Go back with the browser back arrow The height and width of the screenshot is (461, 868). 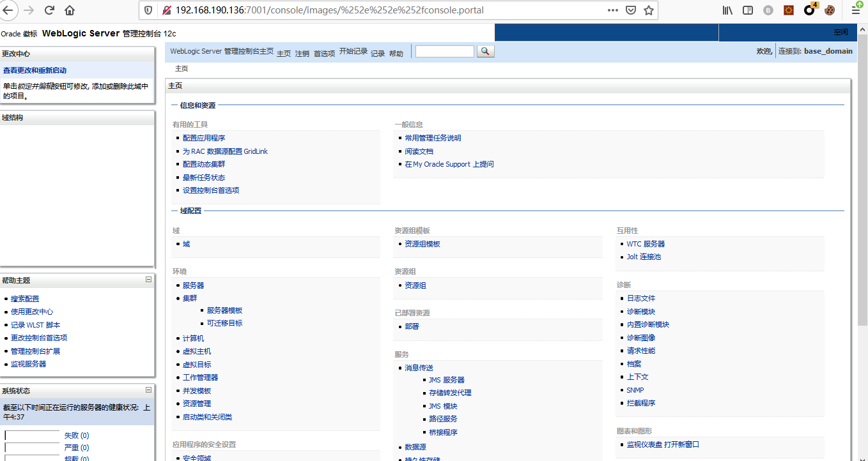point(9,10)
